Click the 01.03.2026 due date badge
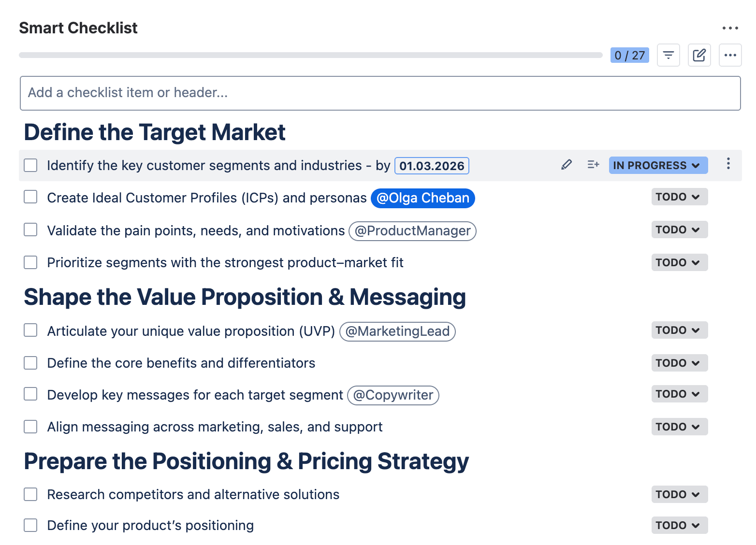Image resolution: width=756 pixels, height=545 pixels. [x=432, y=166]
